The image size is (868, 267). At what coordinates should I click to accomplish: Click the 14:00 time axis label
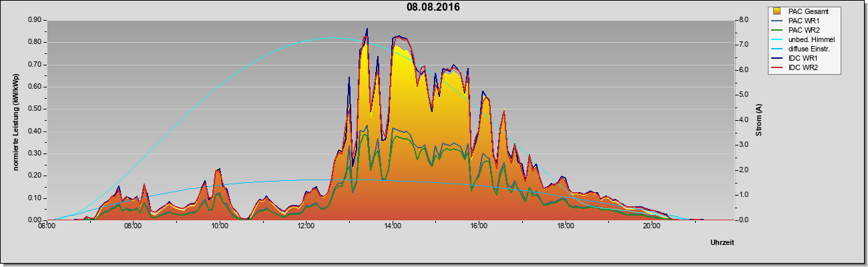392,227
